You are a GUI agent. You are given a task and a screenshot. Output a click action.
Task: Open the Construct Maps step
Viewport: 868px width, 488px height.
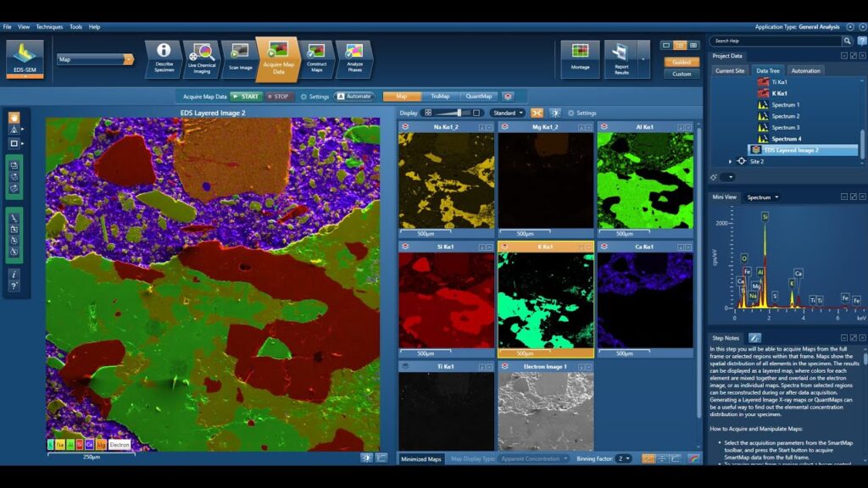pos(316,56)
